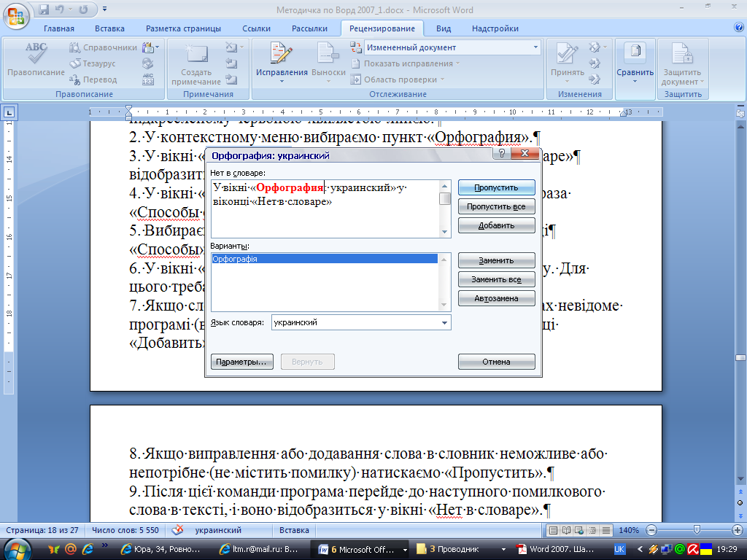The image size is (747, 560).
Task: Switch to the Рассылки tab
Action: pos(309,28)
